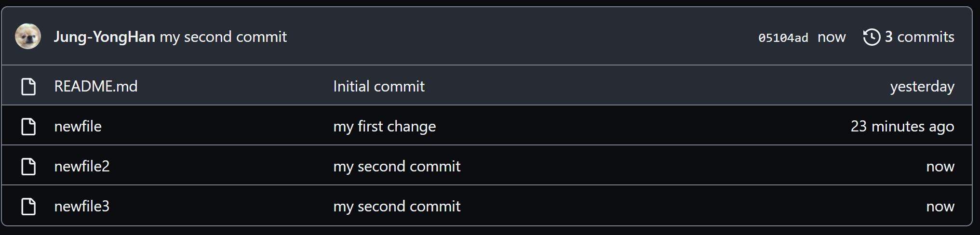Open the README.md file

[x=96, y=87]
